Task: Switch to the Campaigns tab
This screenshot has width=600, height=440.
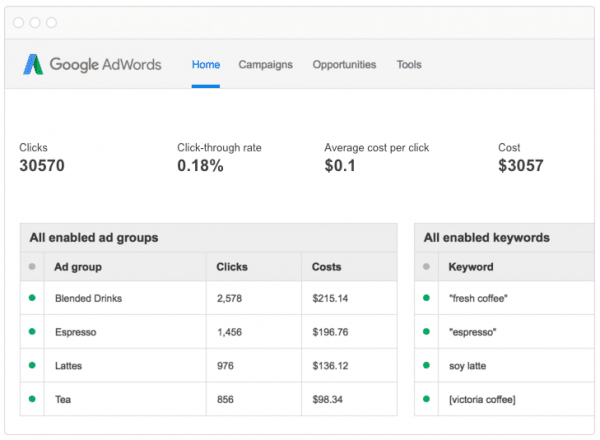Action: coord(266,65)
